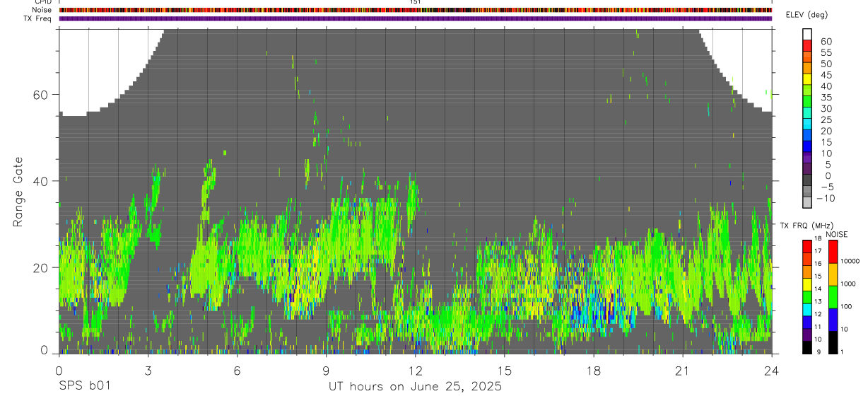The height and width of the screenshot is (401, 868).
Task: Click the 'SPS b01' label
Action: pos(84,386)
